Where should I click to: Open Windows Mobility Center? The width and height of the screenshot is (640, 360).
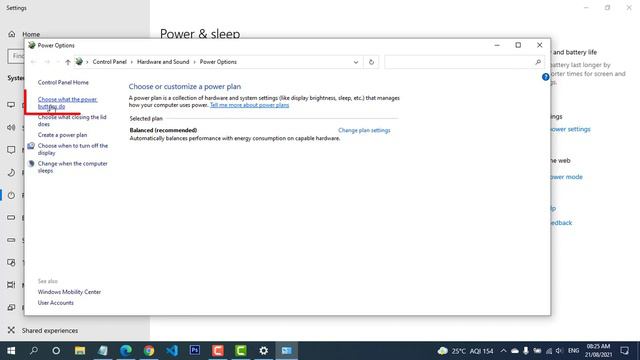coord(69,292)
